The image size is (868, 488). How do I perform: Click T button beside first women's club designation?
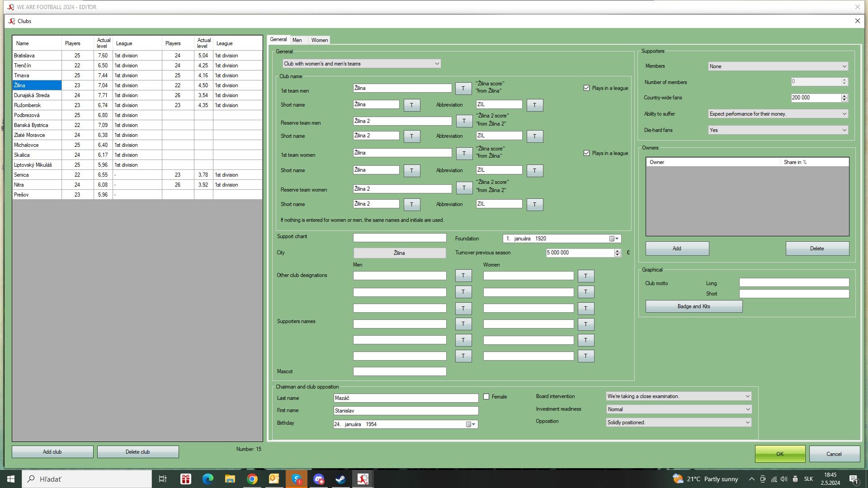[585, 276]
